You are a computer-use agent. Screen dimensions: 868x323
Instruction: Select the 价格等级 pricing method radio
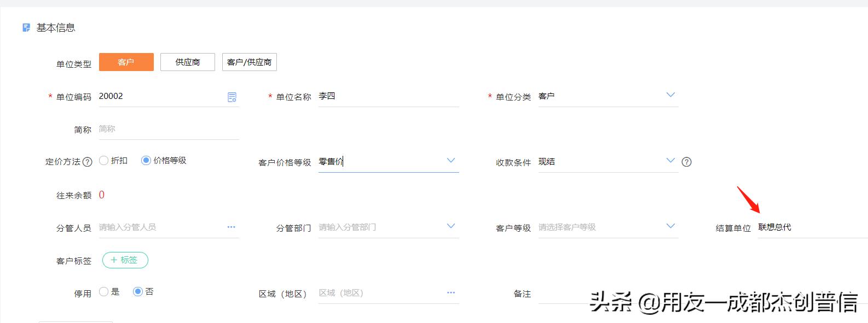point(146,161)
